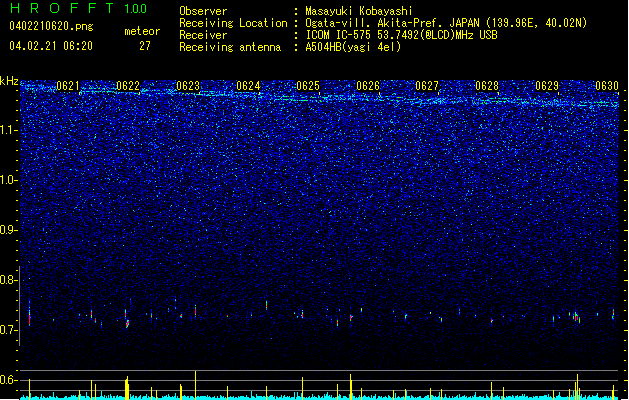Screen dimensions: 629x400
Task: Click the meteor count label
Action: pos(142,31)
